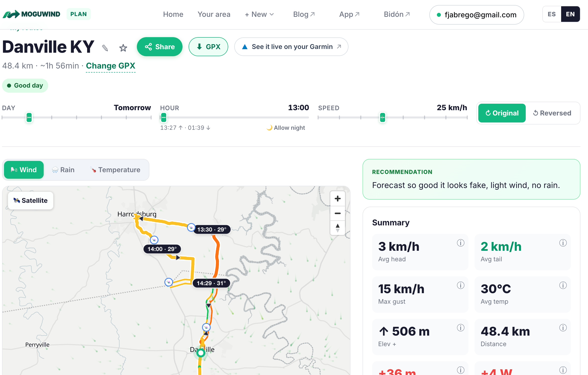
Task: Reset map compass bearing to north
Action: [x=337, y=228]
